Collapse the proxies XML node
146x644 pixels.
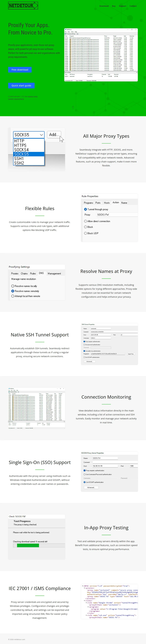tap(84, 588)
